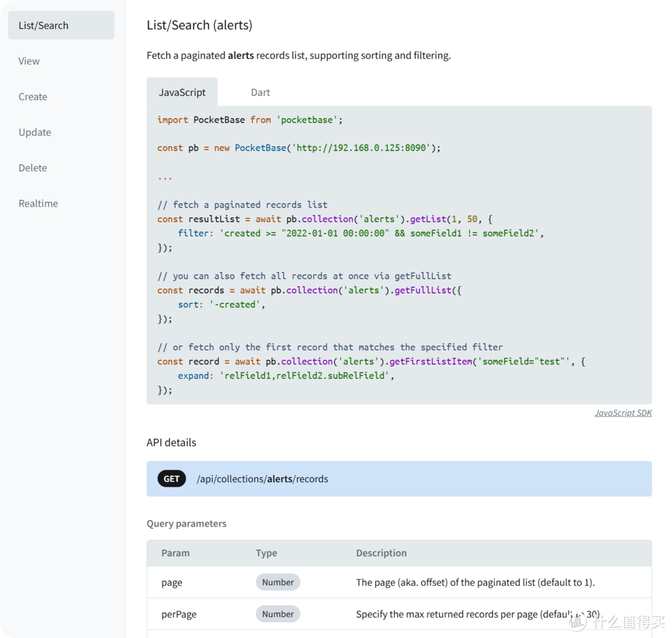
Task: Click the Type column header
Action: click(266, 553)
